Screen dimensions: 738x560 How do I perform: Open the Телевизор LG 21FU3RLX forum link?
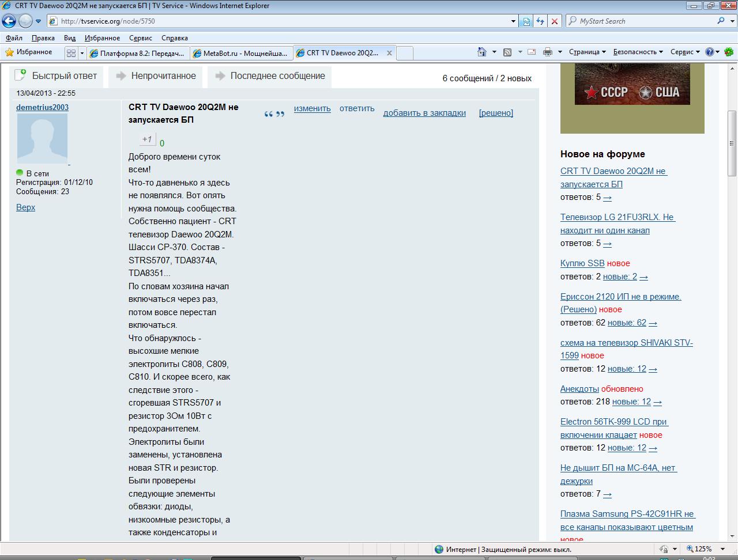click(617, 224)
